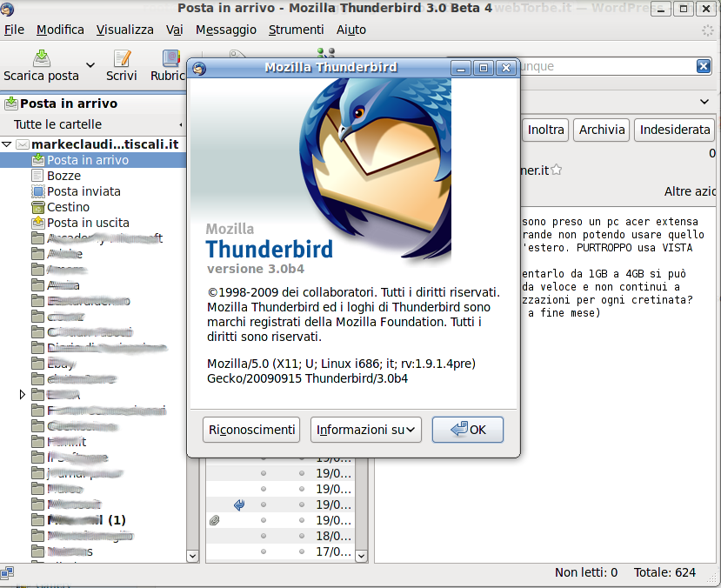Click the attachment paperclip icon in message list
The width and height of the screenshot is (721, 588).
coord(214,520)
